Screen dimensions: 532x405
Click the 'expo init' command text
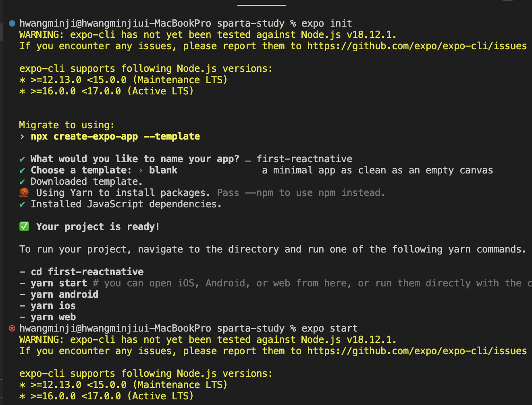pos(327,23)
